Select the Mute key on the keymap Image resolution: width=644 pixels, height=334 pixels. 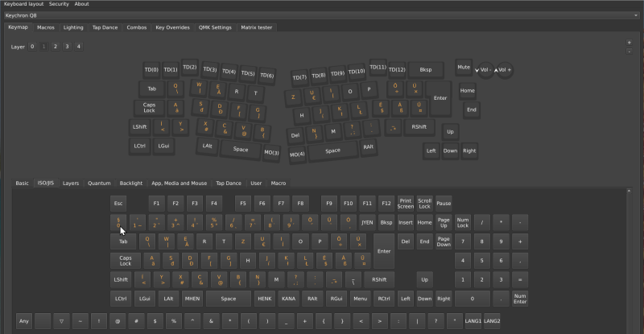464,68
